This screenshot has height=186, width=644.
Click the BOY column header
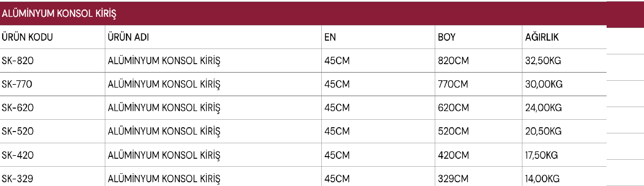[447, 37]
